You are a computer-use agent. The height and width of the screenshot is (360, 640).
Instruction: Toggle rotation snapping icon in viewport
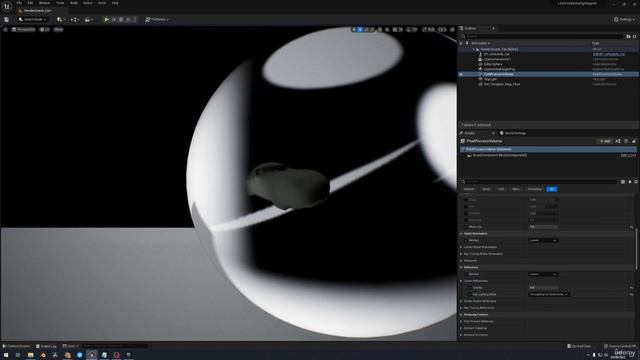(x=409, y=29)
